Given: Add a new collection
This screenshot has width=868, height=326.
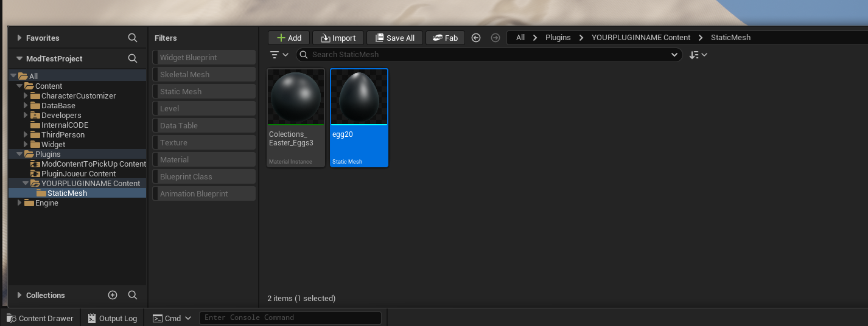Looking at the screenshot, I should pyautogui.click(x=113, y=295).
